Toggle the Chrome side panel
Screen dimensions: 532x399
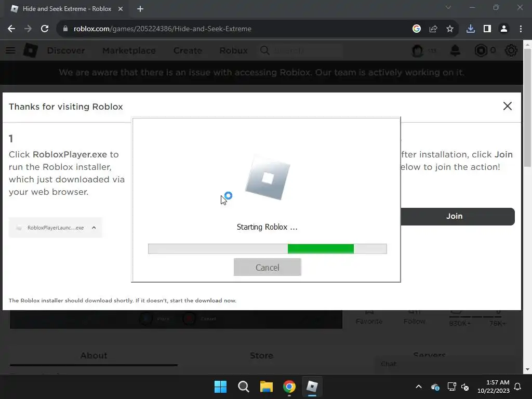coord(487,29)
